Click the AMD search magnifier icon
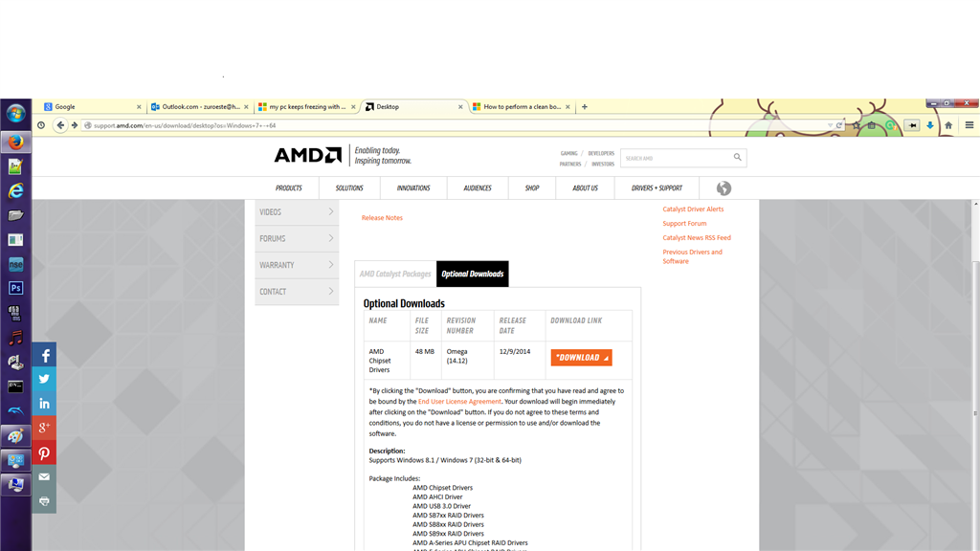Screen dimensions: 980x551 click(738, 158)
